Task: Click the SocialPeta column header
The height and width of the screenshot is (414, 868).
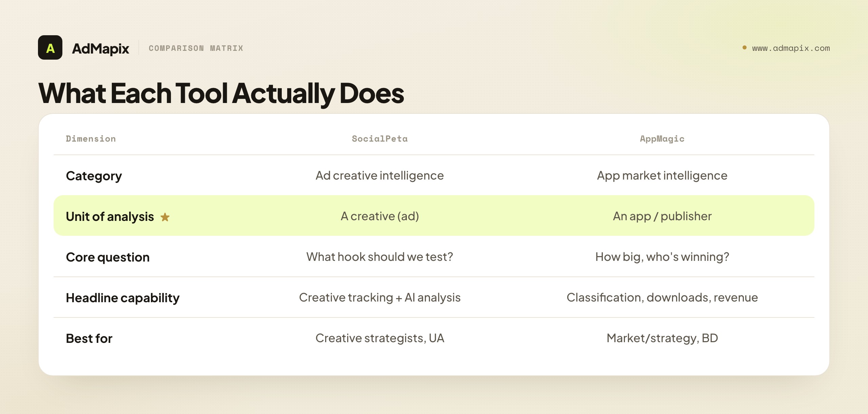Action: tap(380, 139)
